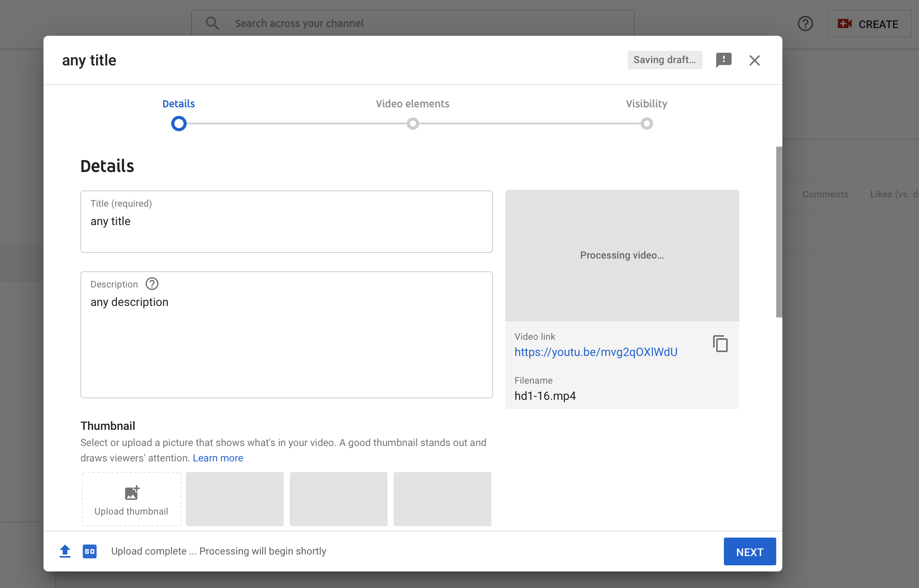Click the filename hd1-16.mp4
Viewport: 919px width, 588px height.
point(545,396)
